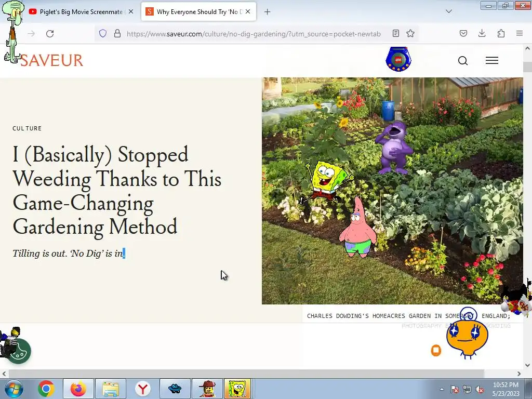Viewport: 532px width, 399px height.
Task: Click the article headline text
Action: pos(117,190)
